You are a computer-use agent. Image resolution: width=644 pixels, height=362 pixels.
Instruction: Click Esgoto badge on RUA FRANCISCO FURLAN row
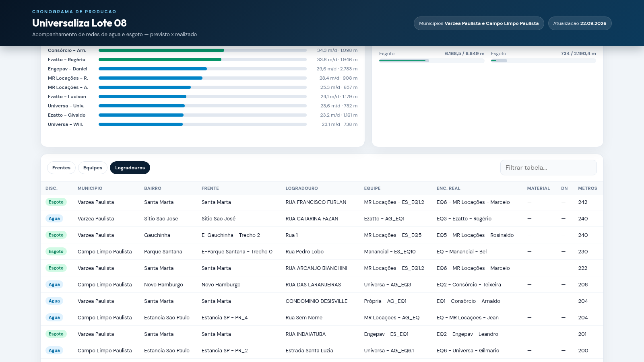(x=56, y=202)
